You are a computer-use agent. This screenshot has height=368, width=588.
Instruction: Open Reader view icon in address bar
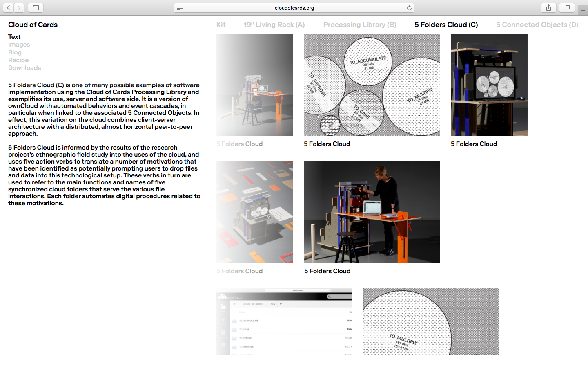[180, 8]
